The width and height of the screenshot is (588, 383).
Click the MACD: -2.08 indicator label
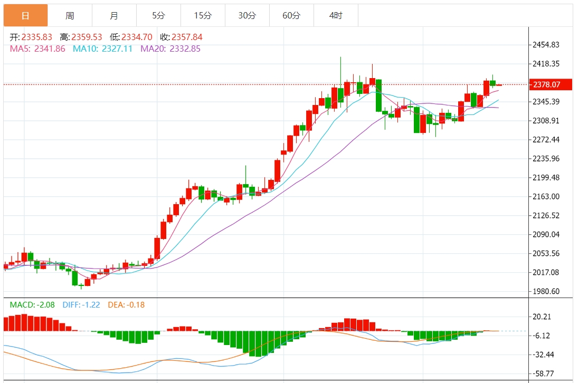tap(32, 305)
